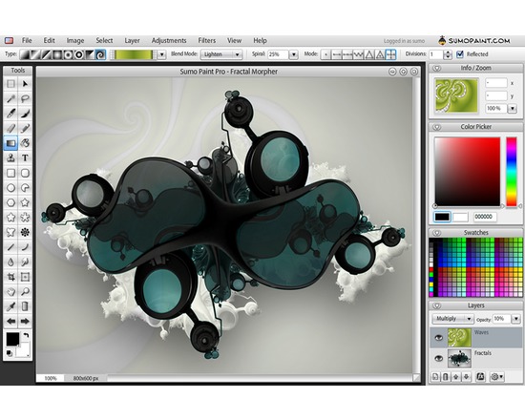Select the Crop tool
Viewport: 525px width, 420px height.
[11, 277]
